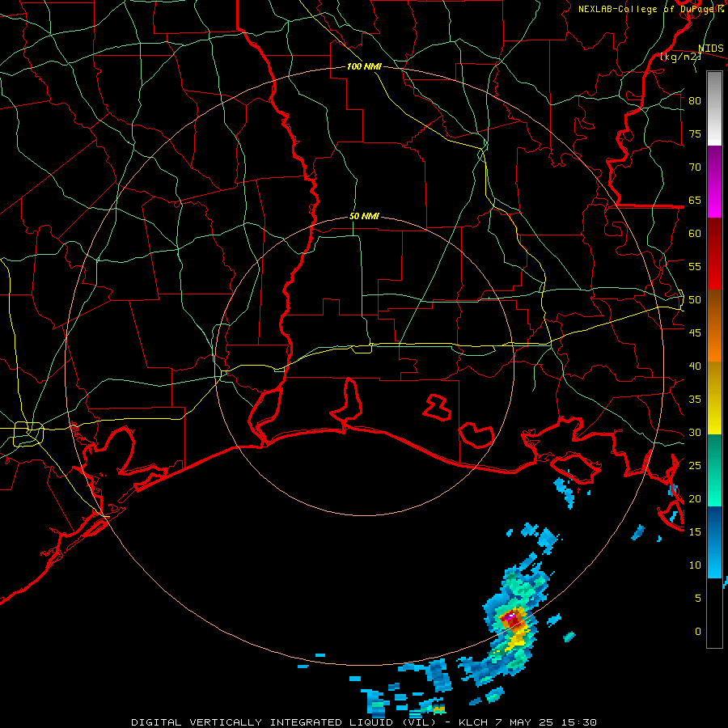Click the 25 value on color scale
The width and height of the screenshot is (728, 728).
click(695, 466)
